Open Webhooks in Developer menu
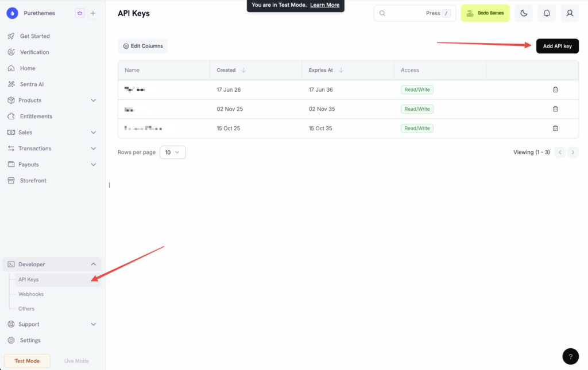The image size is (588, 370). point(31,294)
